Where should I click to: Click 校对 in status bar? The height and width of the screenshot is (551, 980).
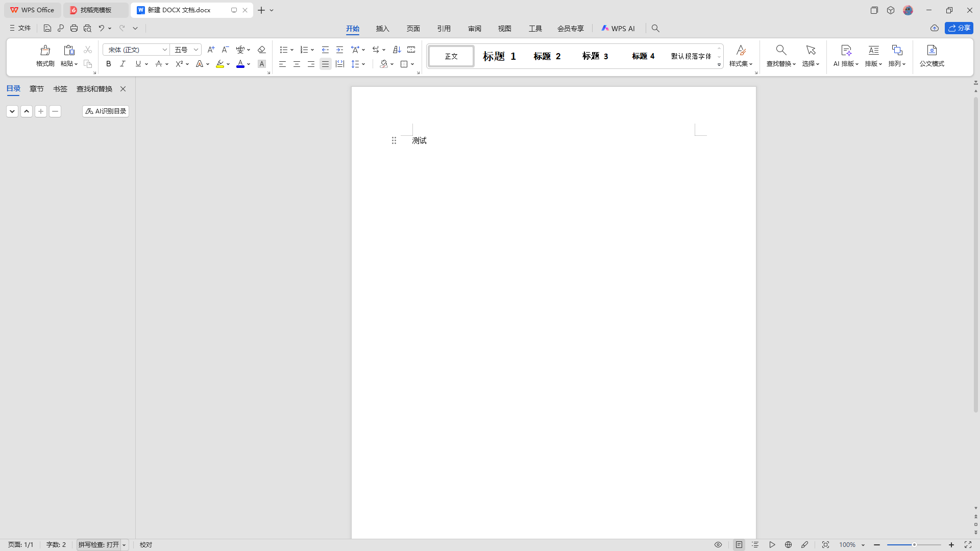tap(146, 545)
